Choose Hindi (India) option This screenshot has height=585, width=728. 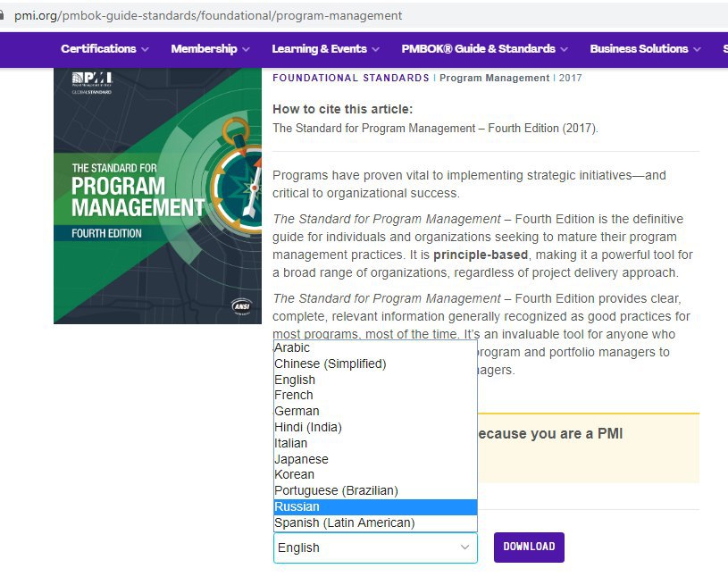coord(375,427)
